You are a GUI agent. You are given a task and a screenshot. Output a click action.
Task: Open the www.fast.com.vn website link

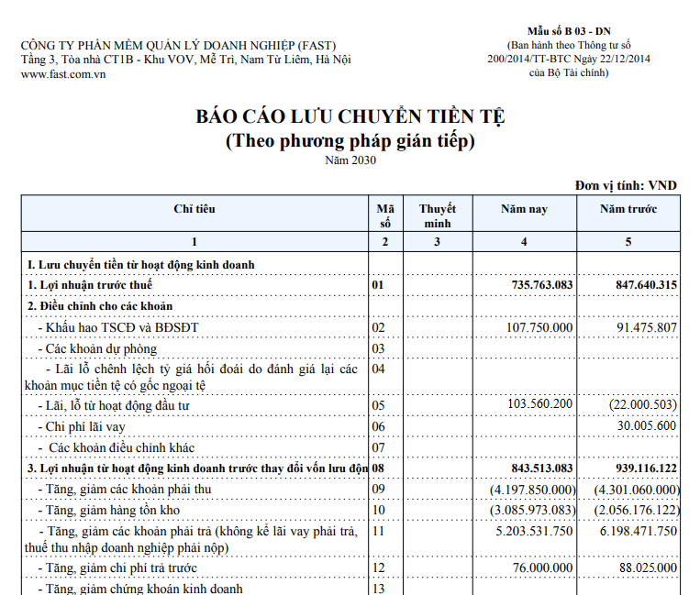pyautogui.click(x=63, y=74)
